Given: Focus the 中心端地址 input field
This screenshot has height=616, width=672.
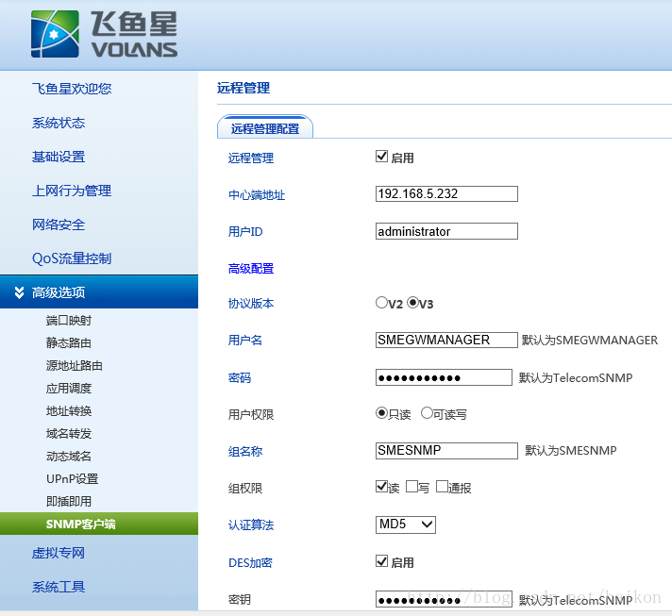Looking at the screenshot, I should coord(446,193).
